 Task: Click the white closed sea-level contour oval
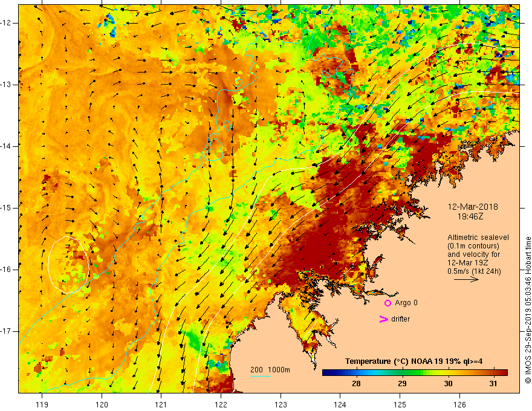tap(68, 265)
